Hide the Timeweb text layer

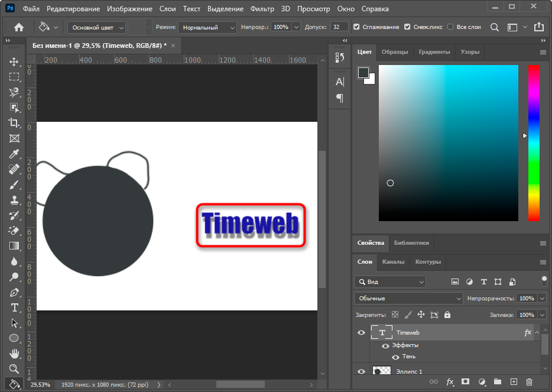point(361,333)
